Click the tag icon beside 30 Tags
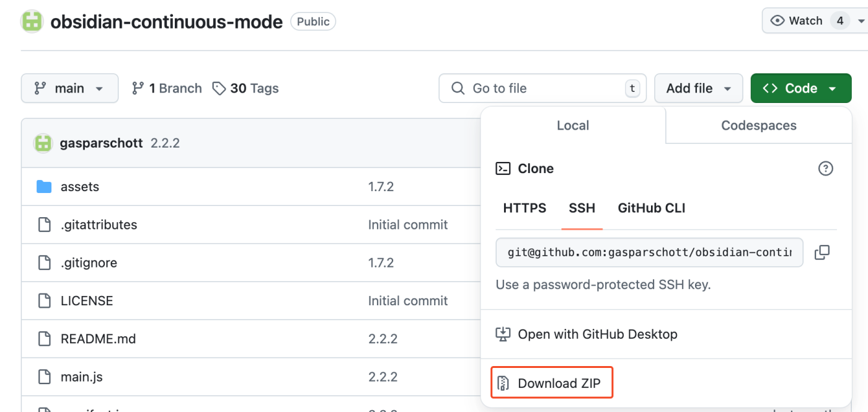 219,88
